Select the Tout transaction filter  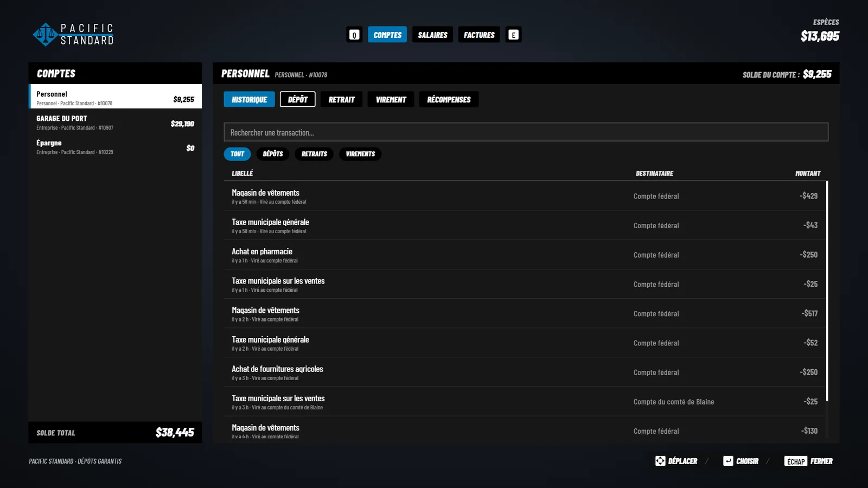pyautogui.click(x=237, y=154)
